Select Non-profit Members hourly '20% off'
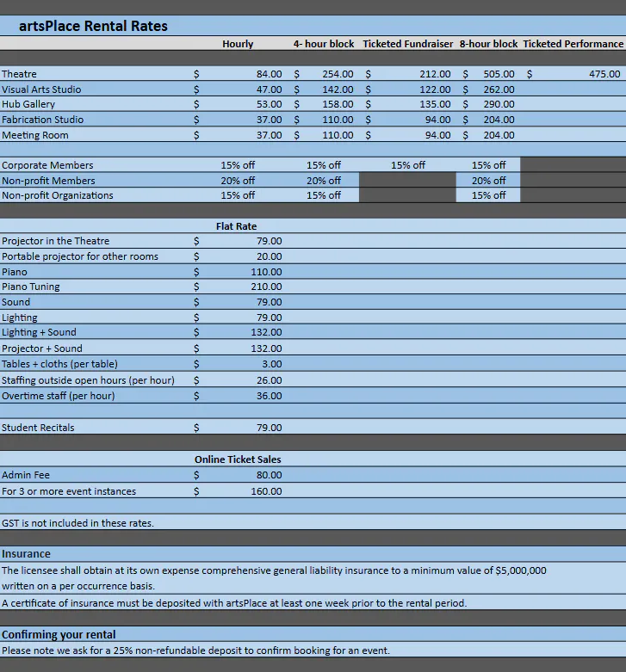Viewport: 626px width, 672px height. 238,181
